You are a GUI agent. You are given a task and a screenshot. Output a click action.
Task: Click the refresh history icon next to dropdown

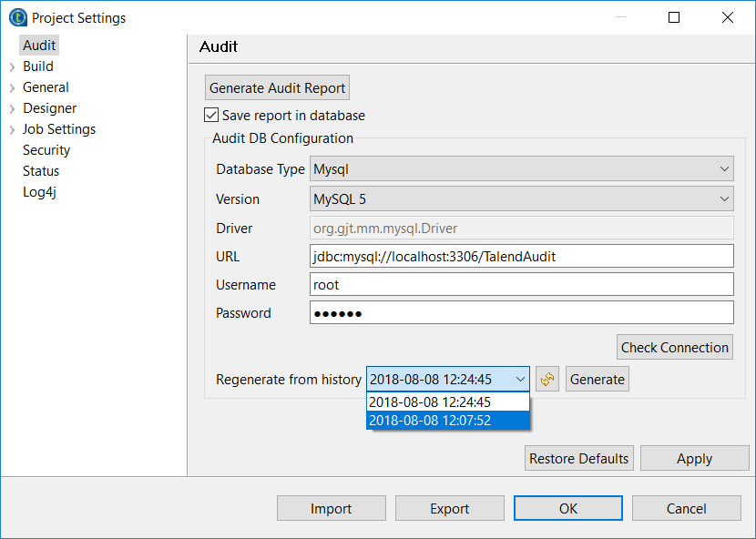click(x=547, y=380)
